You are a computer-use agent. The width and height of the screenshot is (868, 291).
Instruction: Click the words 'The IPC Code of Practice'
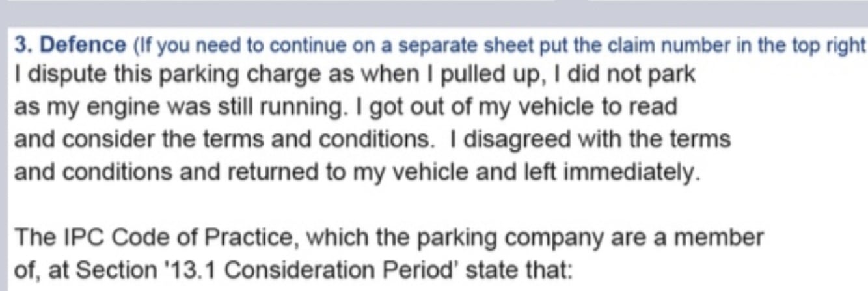pyautogui.click(x=136, y=238)
